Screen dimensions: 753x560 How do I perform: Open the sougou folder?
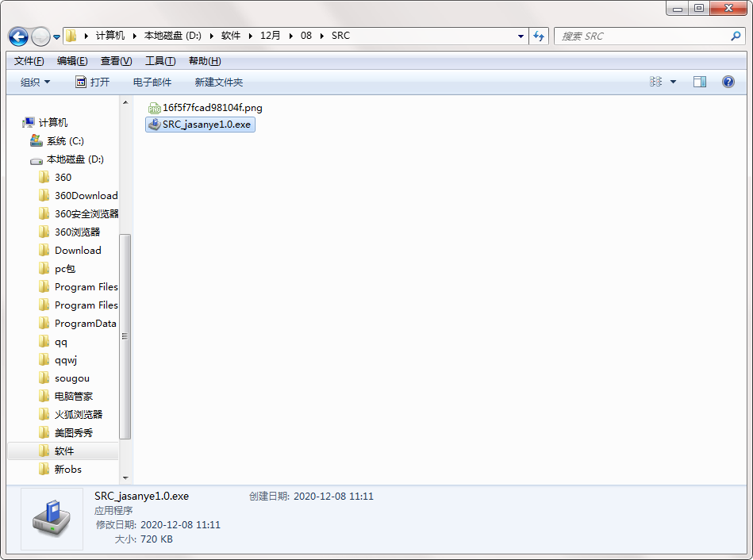(x=64, y=378)
